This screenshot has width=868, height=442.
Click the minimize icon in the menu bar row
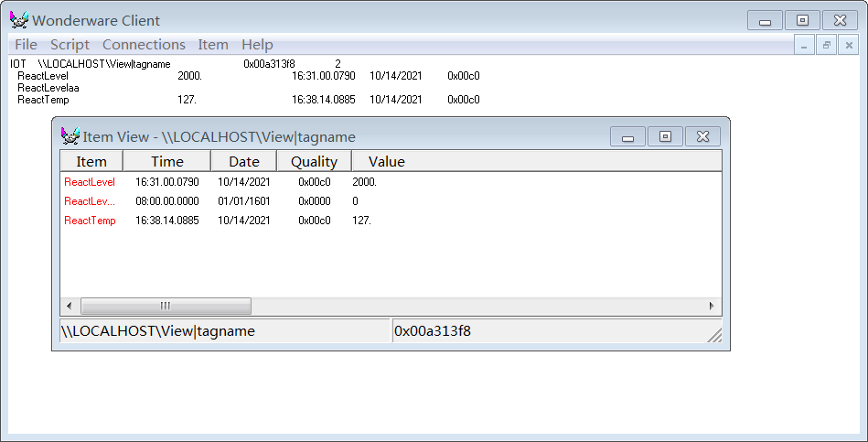803,45
